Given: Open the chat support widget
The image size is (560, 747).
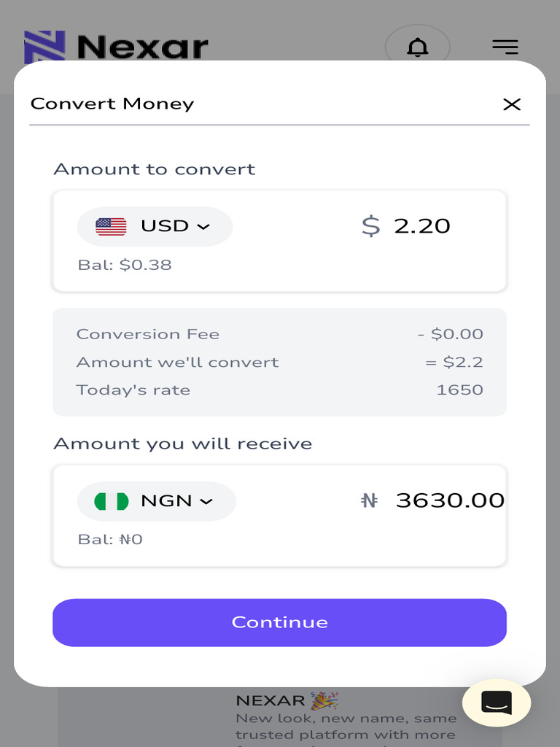Looking at the screenshot, I should click(x=497, y=703).
